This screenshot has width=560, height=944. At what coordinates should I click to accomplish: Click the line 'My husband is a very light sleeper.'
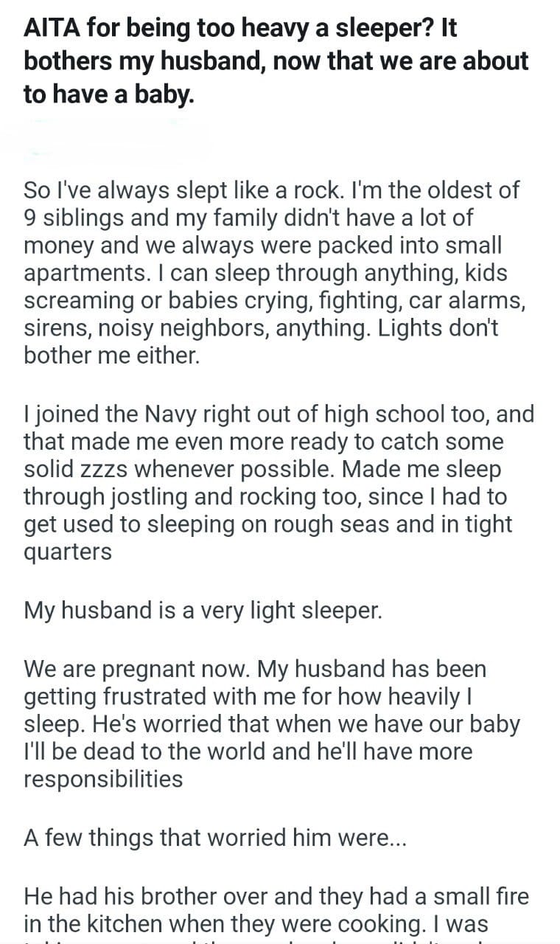[203, 611]
